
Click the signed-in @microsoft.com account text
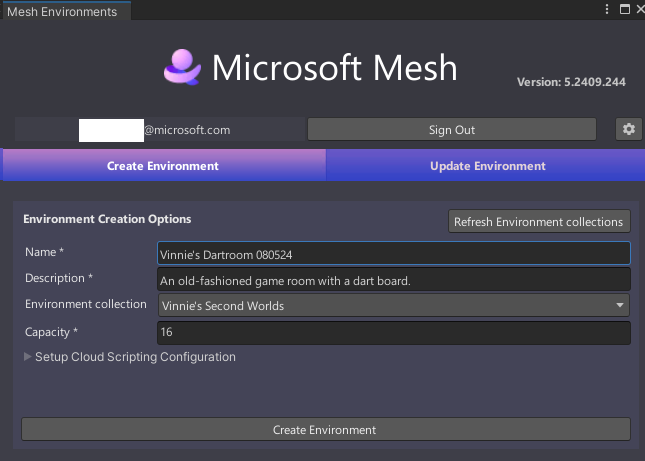point(187,130)
